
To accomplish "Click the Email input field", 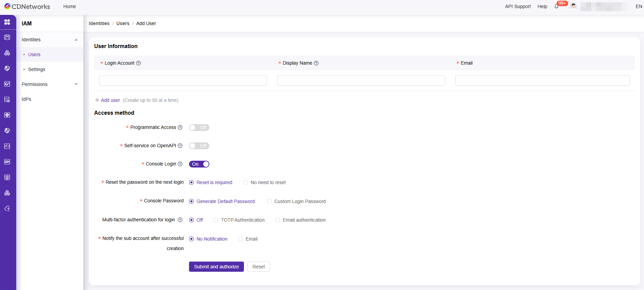I will tap(542, 81).
